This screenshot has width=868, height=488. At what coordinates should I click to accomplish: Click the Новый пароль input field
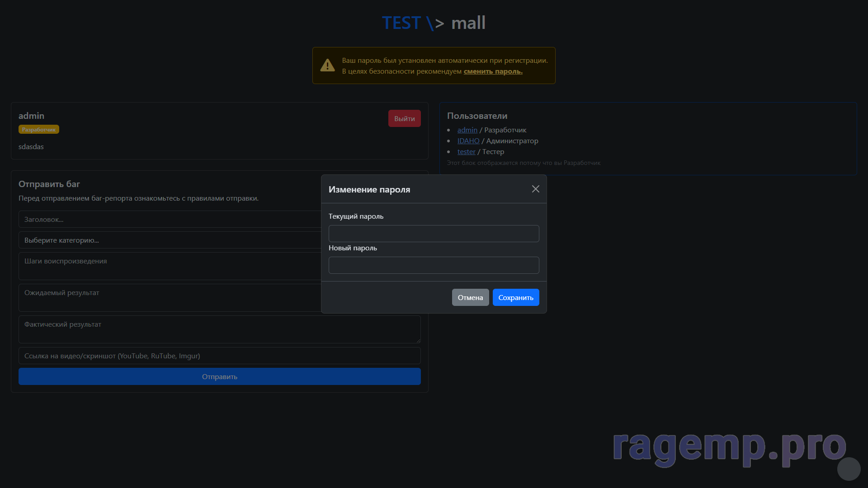tap(434, 265)
